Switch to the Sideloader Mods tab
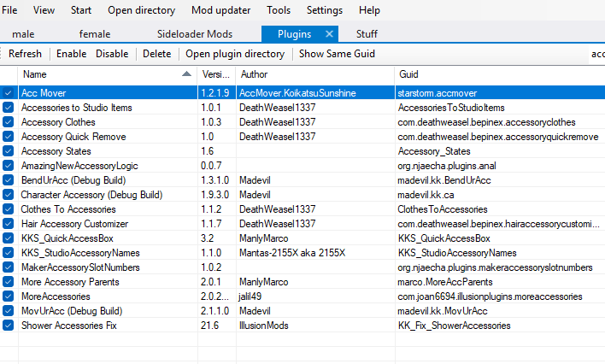Viewport: 605px width, 364px height. [x=194, y=34]
